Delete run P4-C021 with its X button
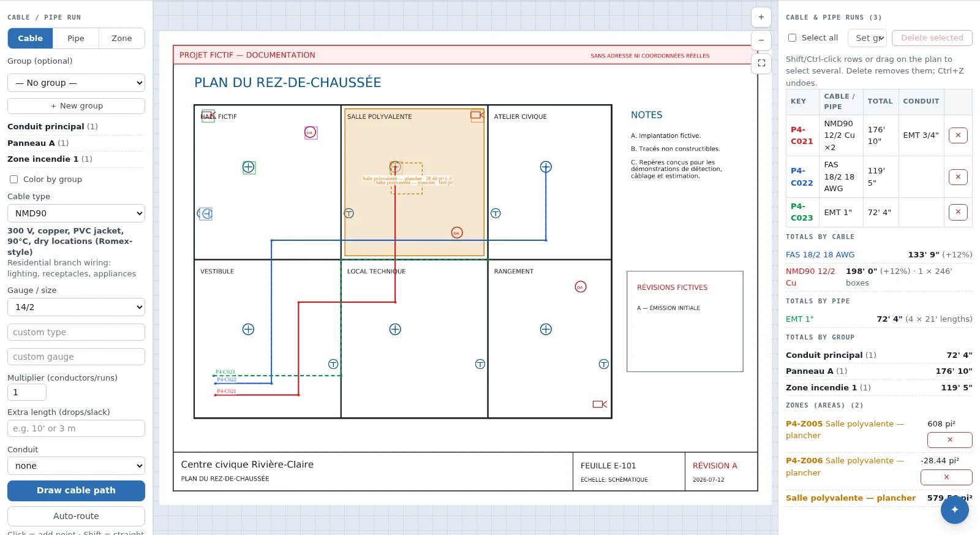The height and width of the screenshot is (535, 980). click(x=958, y=135)
